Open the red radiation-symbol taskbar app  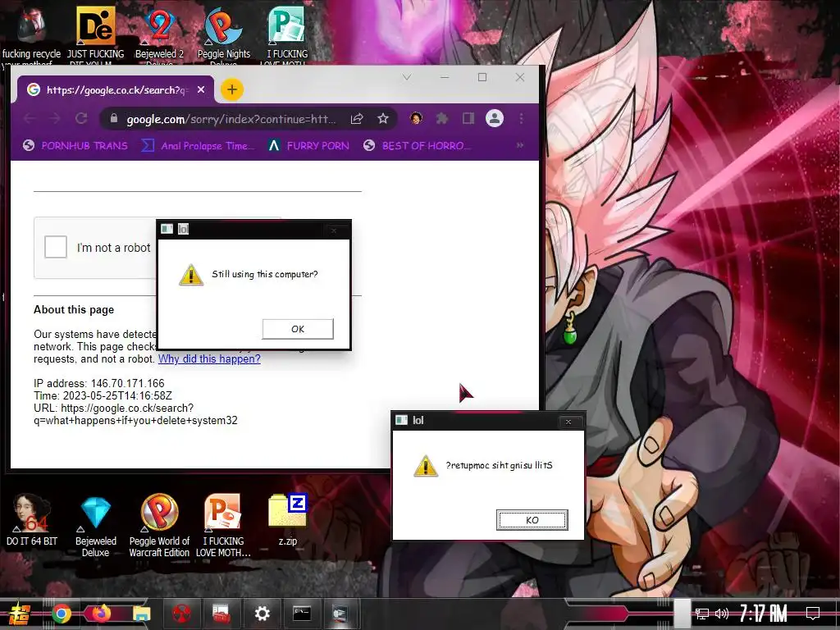[181, 614]
